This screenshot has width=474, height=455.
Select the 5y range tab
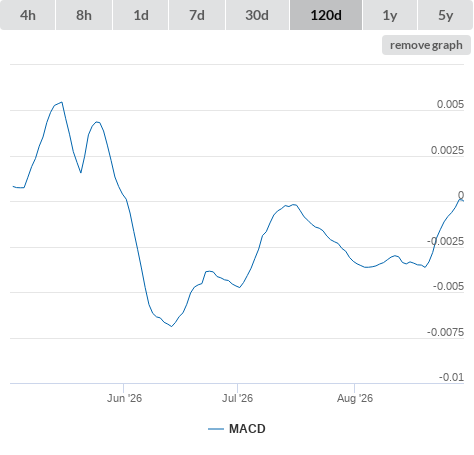(x=446, y=15)
